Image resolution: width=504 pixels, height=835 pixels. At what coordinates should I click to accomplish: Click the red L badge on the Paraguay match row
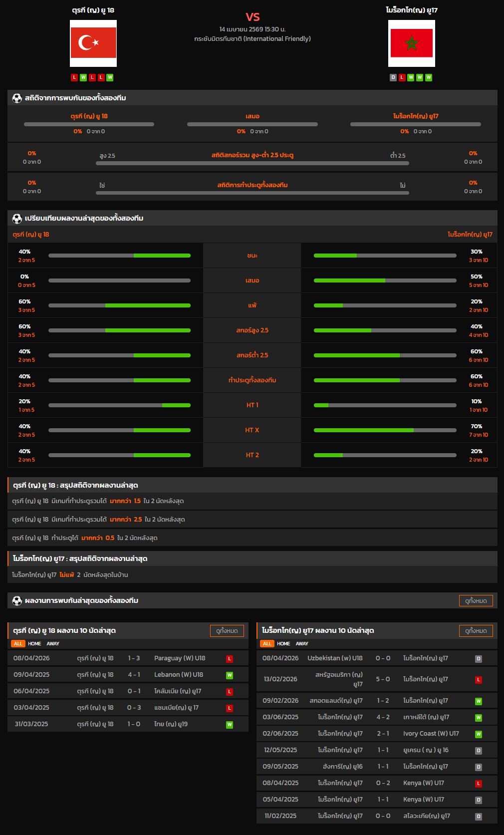tap(230, 659)
